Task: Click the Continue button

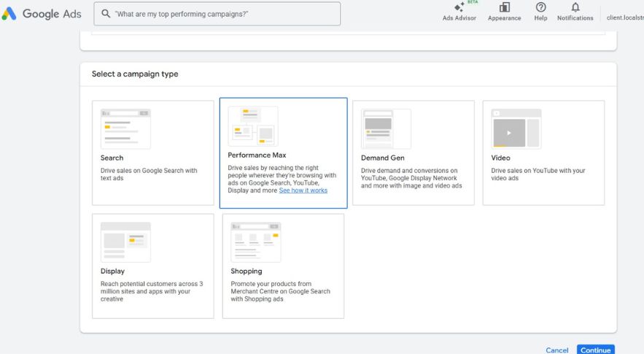Action: [x=596, y=350]
